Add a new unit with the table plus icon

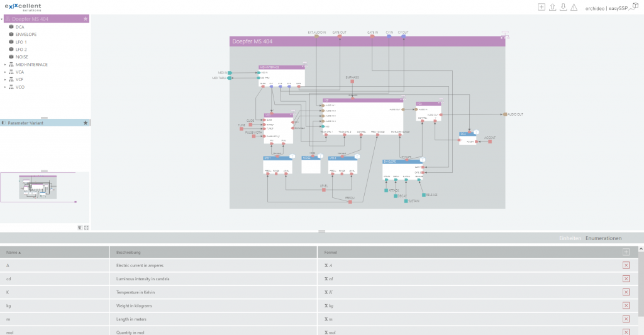(626, 252)
